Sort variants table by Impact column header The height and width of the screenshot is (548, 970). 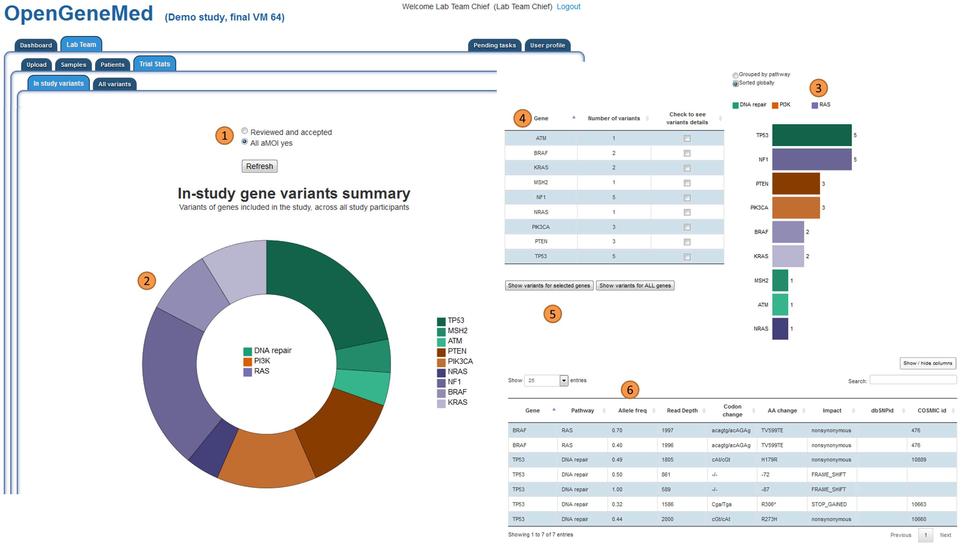pos(831,410)
